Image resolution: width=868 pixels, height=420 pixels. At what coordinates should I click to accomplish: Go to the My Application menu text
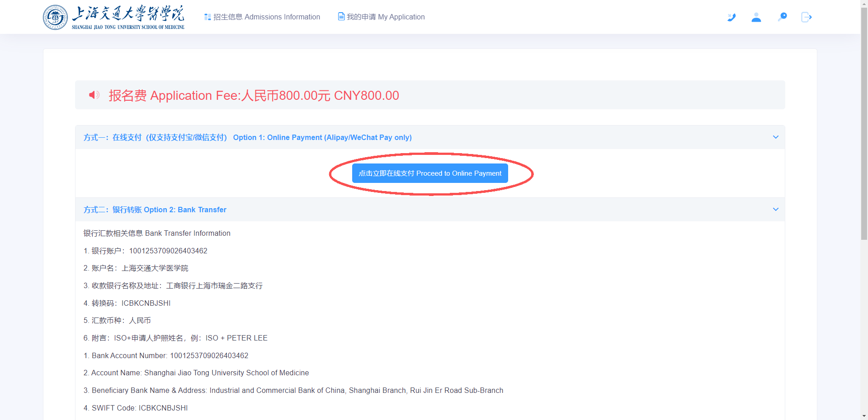[386, 17]
